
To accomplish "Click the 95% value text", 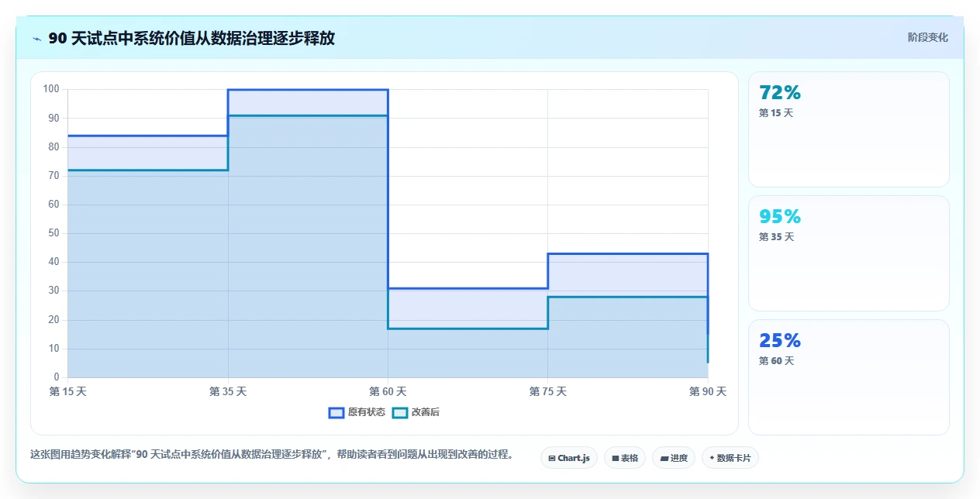I will (780, 217).
